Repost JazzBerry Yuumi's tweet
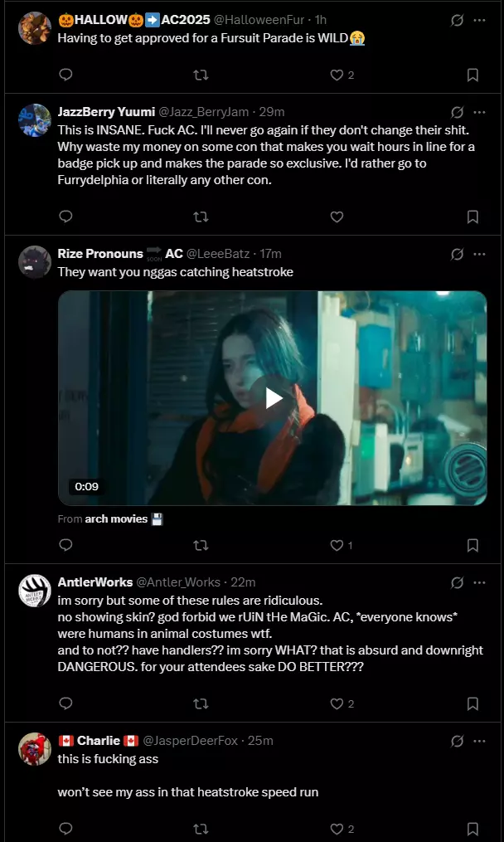 coord(201,217)
